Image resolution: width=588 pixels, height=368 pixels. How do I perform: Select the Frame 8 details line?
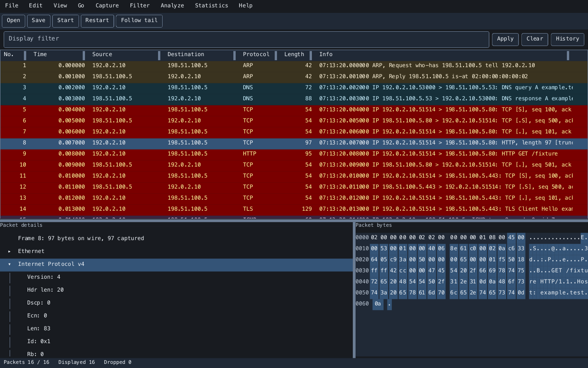[176, 238]
